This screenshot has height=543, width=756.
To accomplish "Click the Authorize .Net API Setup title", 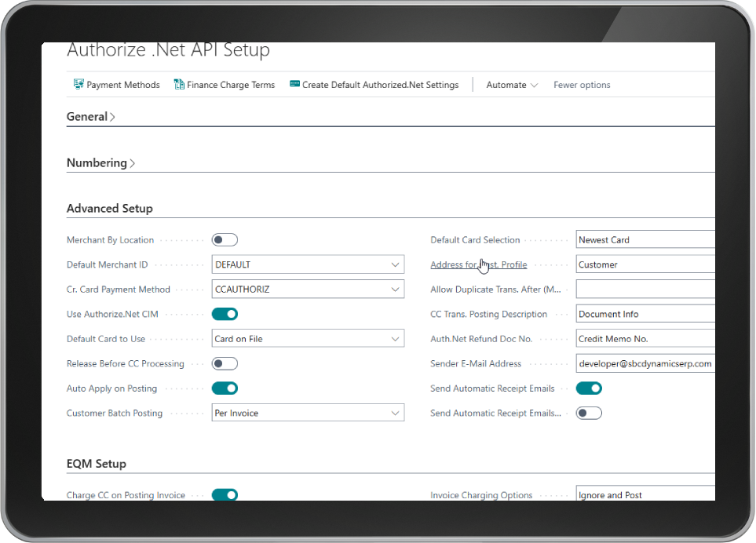I will 168,49.
